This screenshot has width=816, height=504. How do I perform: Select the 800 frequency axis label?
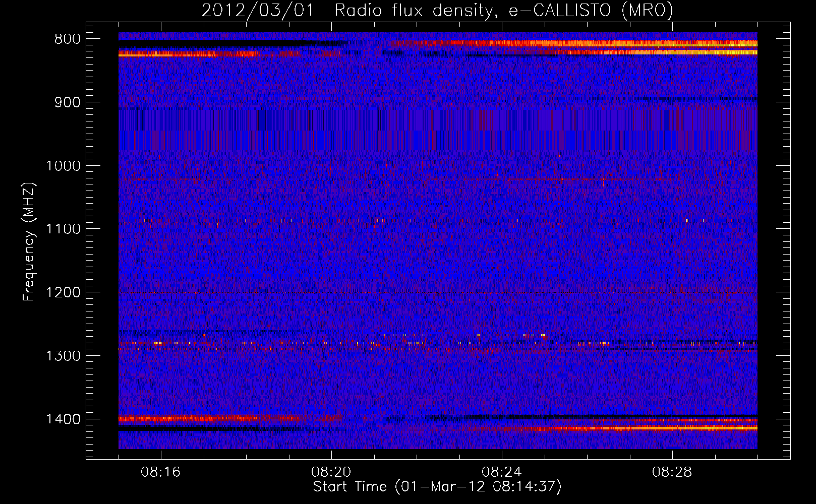click(x=67, y=39)
